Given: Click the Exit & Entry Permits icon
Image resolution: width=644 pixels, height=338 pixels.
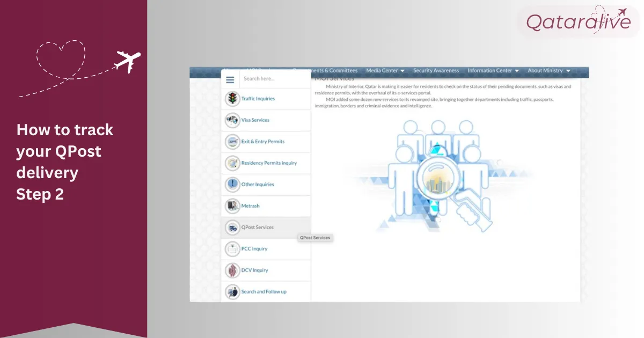Looking at the screenshot, I should click(232, 142).
